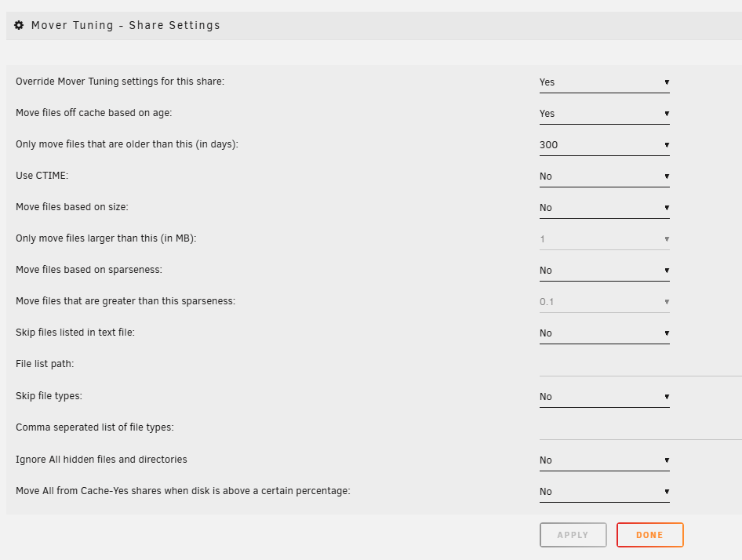This screenshot has width=742, height=560.
Task: Click the 'Override Mover Tuning settings for this share:' label
Action: (x=120, y=82)
